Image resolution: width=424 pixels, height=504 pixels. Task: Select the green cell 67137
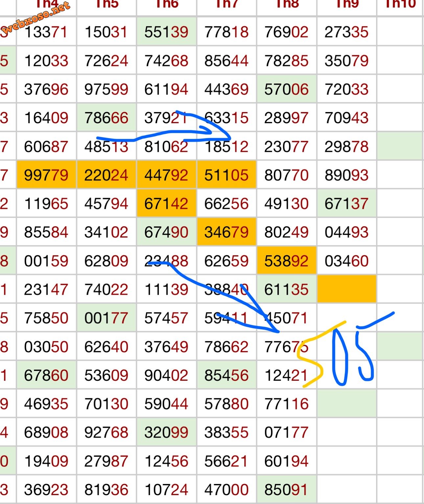click(x=347, y=204)
